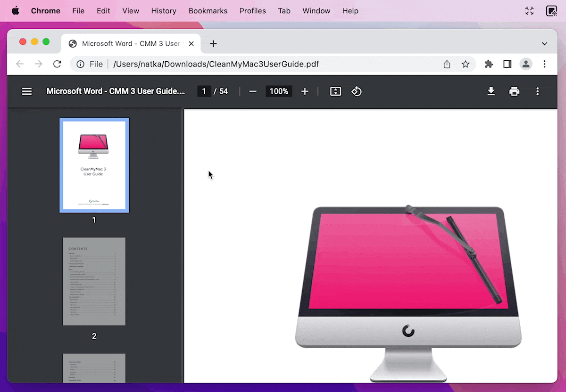This screenshot has height=392, width=566.
Task: Click the document title in PDF toolbar
Action: click(116, 91)
